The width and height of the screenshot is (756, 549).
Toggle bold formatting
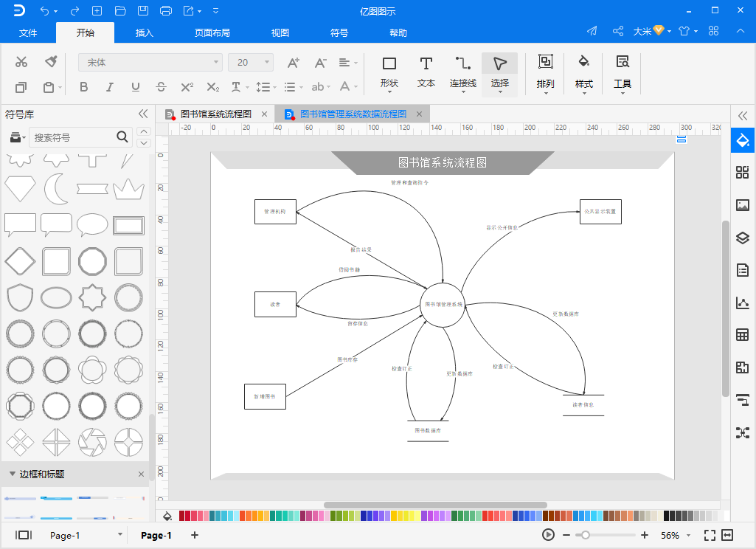click(84, 87)
